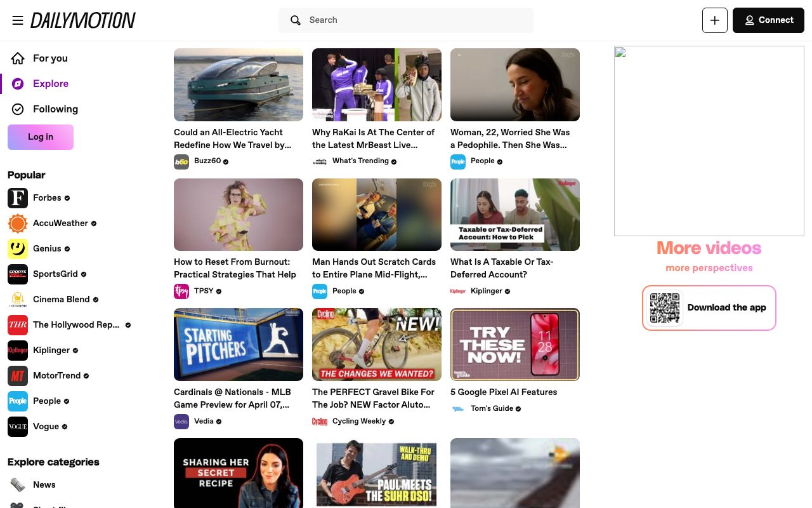Click the Starting Pitchers video thumbnail
The height and width of the screenshot is (508, 812).
(239, 345)
